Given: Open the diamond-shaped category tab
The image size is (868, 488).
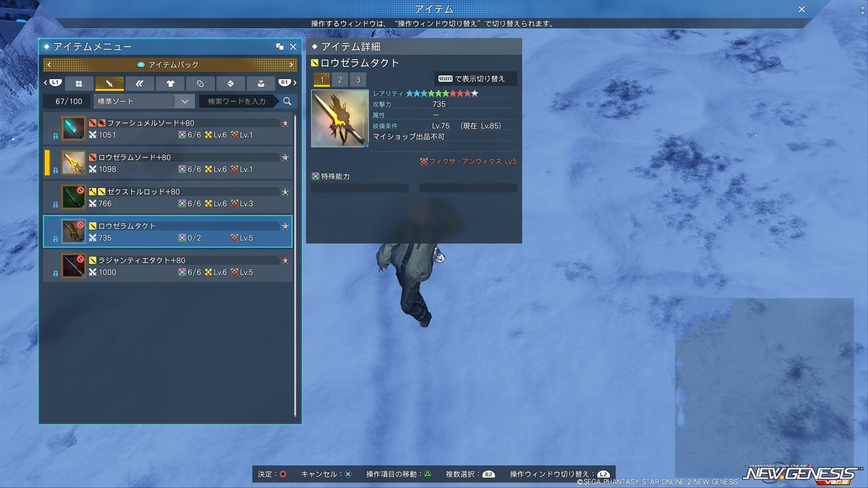Looking at the screenshot, I should coord(231,84).
